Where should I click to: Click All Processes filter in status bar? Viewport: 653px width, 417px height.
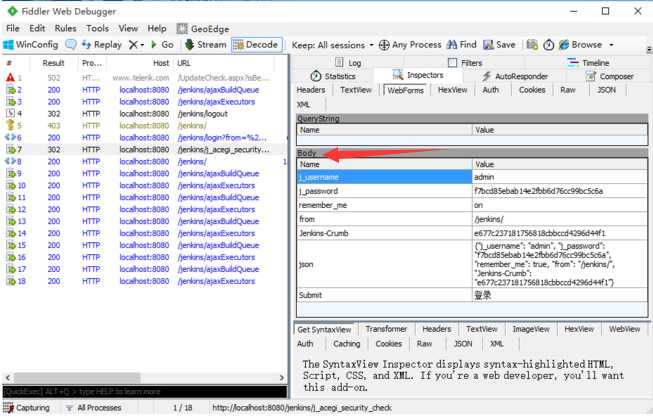point(94,408)
